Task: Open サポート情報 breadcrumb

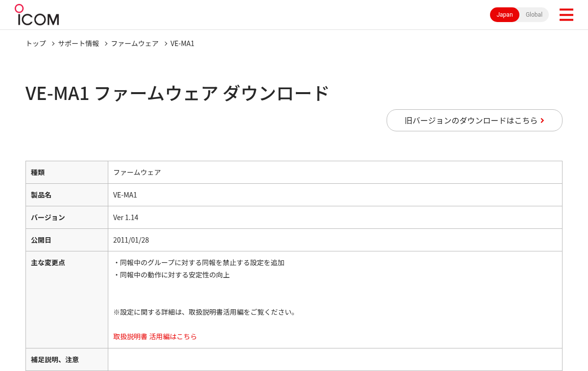Action: [78, 43]
